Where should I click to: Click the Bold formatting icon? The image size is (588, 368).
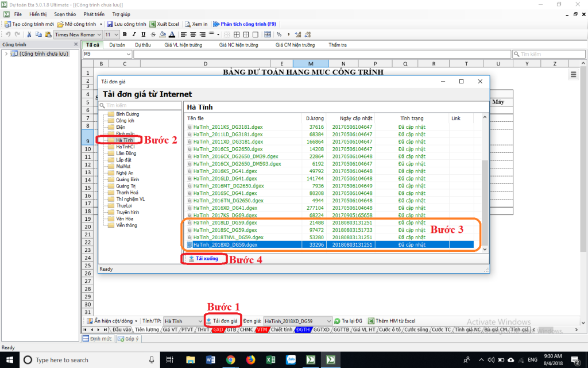125,34
